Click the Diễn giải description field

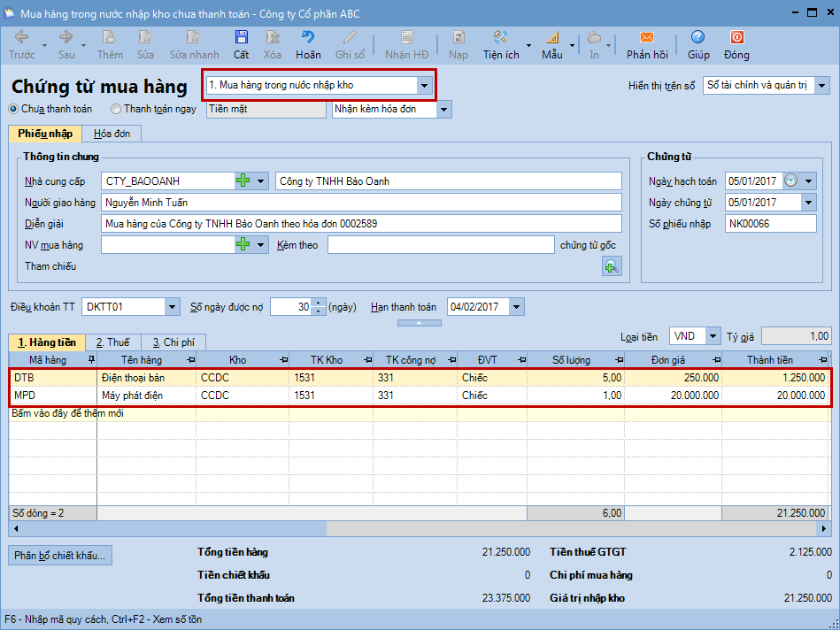(361, 224)
